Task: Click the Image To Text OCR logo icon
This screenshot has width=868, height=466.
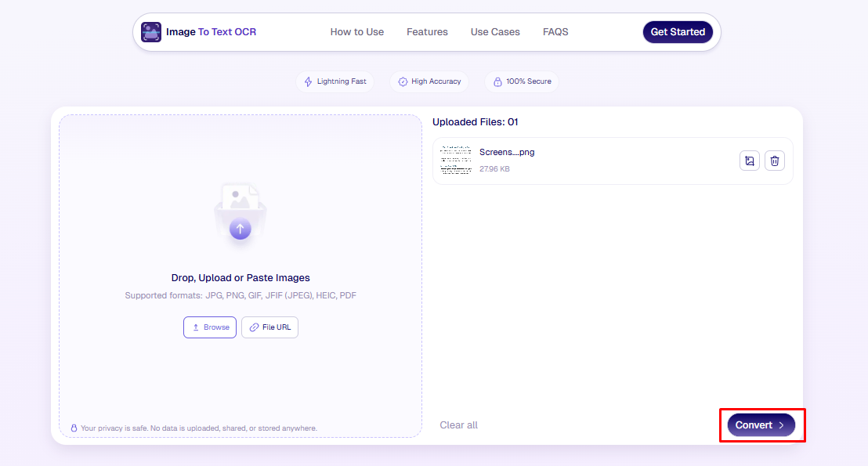Action: pyautogui.click(x=151, y=32)
